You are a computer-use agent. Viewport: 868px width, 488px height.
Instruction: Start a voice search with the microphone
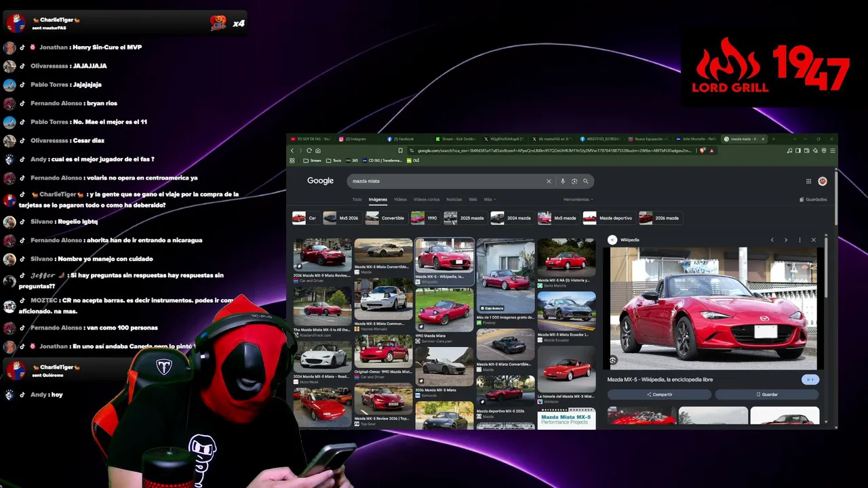tap(562, 181)
